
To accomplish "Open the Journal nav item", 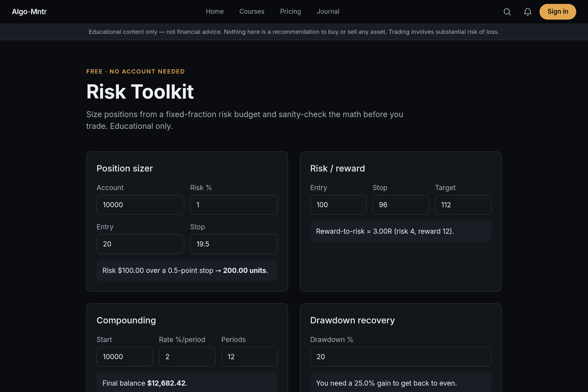I will point(328,12).
